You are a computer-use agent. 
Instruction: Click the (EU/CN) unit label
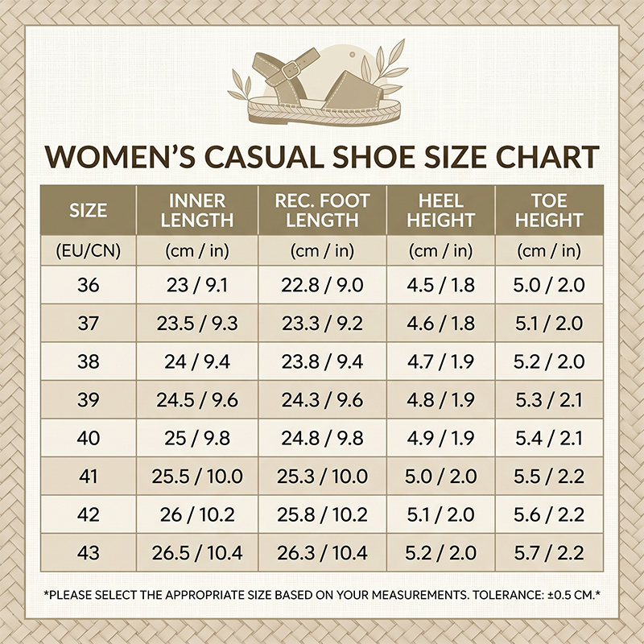pyautogui.click(x=89, y=250)
